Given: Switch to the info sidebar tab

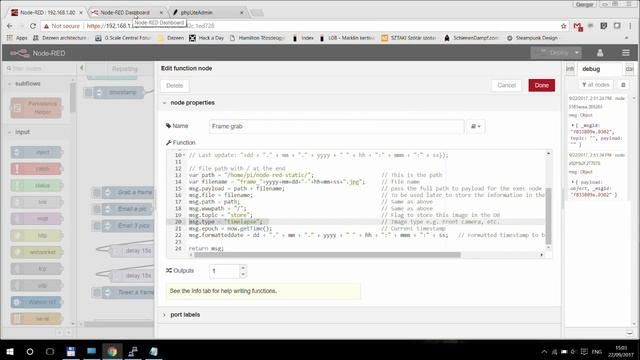Looking at the screenshot, I should coord(570,69).
